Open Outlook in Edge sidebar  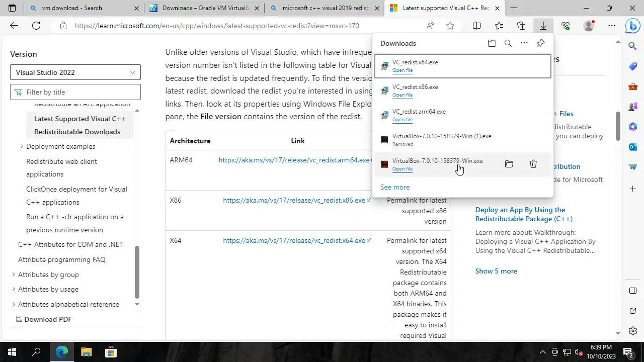[x=633, y=147]
